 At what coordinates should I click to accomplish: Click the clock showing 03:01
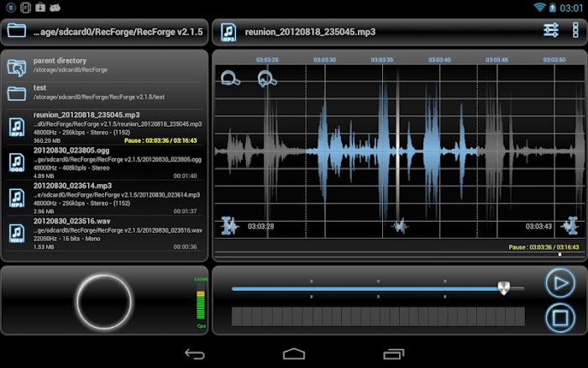(x=570, y=8)
